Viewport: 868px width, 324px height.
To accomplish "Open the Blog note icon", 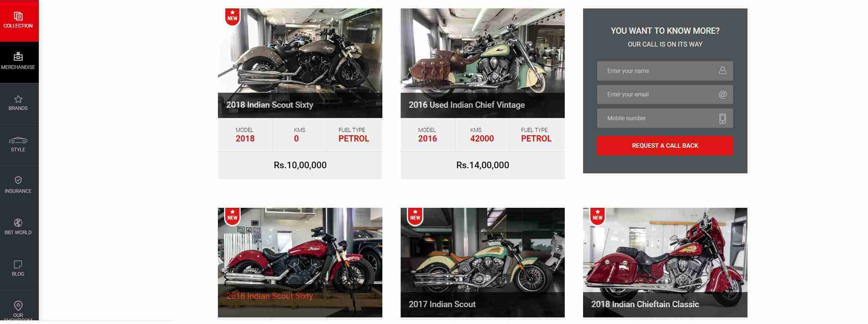I will 18,264.
